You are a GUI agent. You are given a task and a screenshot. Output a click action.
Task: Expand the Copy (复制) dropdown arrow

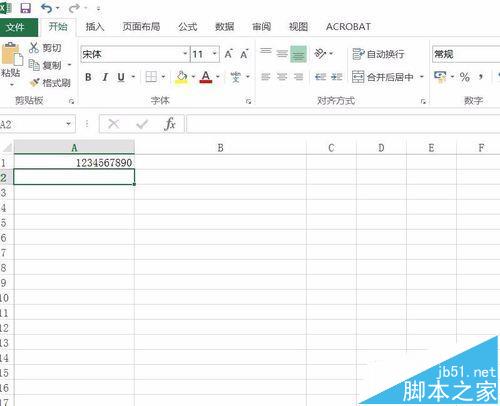69,65
